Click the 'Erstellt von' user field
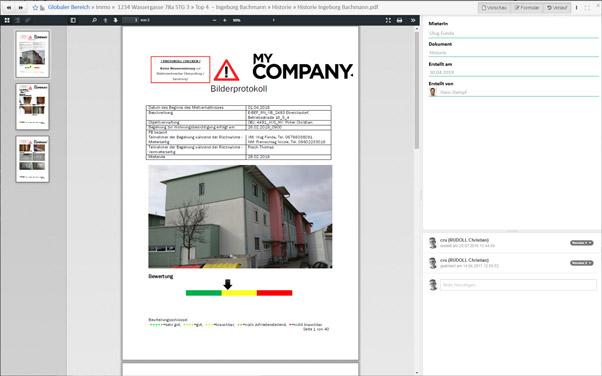 point(513,92)
